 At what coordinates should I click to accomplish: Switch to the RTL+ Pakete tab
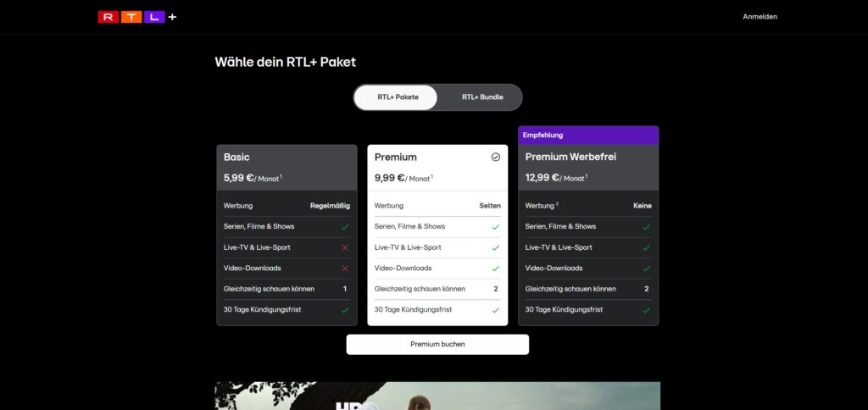(398, 97)
